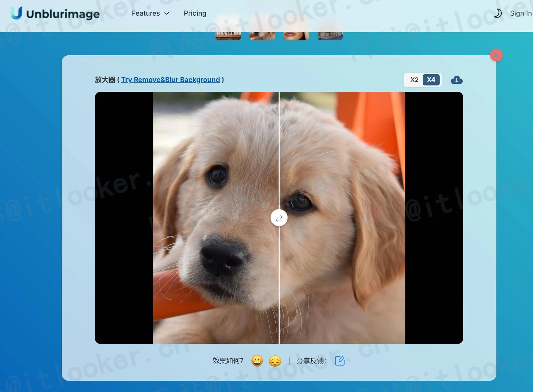Viewport: 533px width, 392px height.
Task: Open the Pricing page
Action: 195,13
